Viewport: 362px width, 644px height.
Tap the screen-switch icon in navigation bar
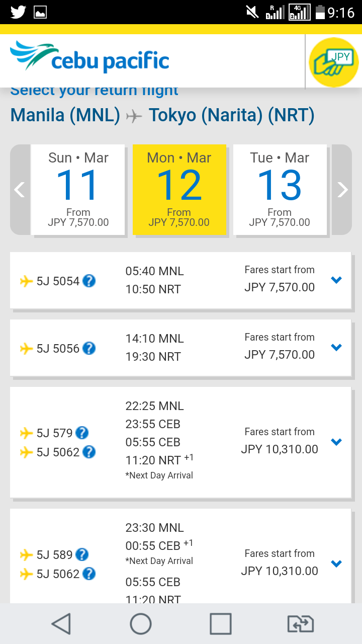[x=300, y=624]
